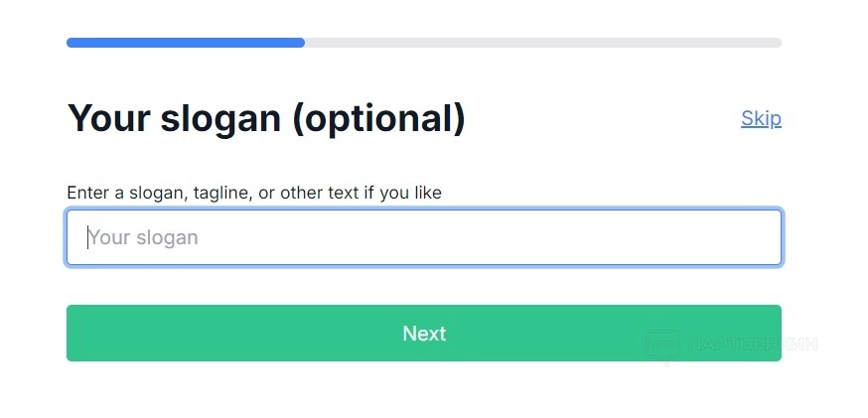Screen dimensions: 868x418
Task: Click the "Your slogan" placeholder text
Action: pyautogui.click(x=144, y=237)
